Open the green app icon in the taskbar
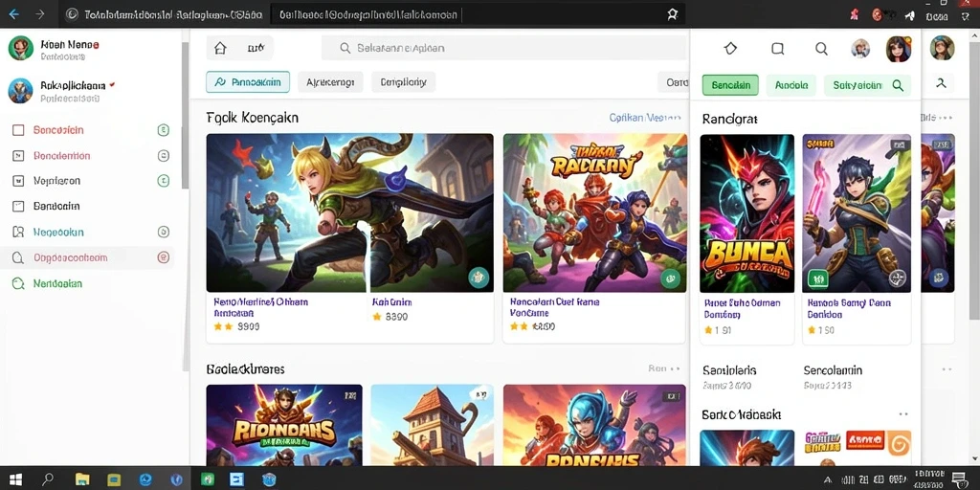Image resolution: width=980 pixels, height=490 pixels. pyautogui.click(x=207, y=479)
